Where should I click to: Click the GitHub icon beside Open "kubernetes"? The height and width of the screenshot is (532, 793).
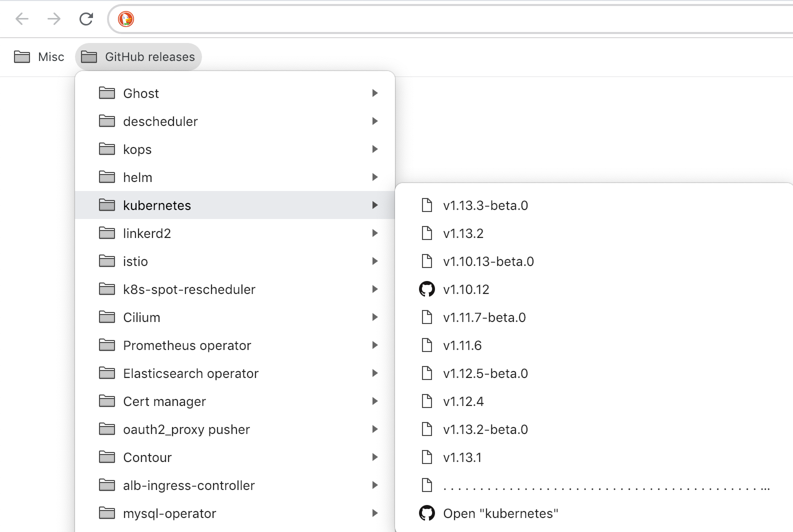coord(427,513)
